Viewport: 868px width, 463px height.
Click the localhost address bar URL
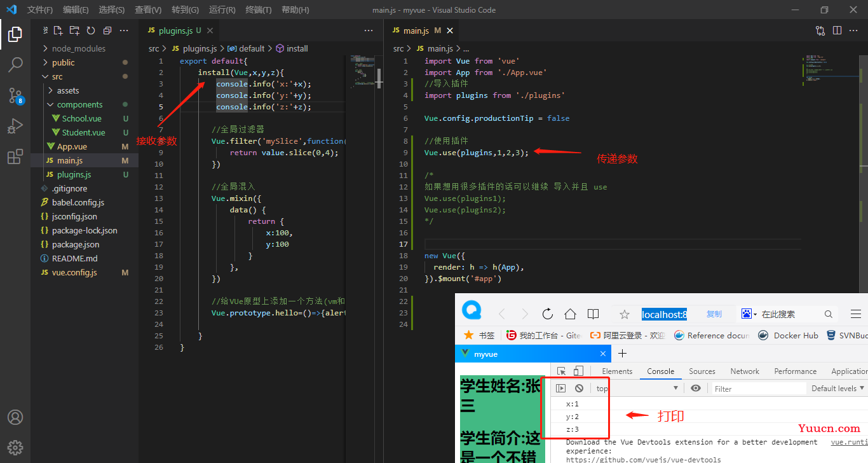664,314
